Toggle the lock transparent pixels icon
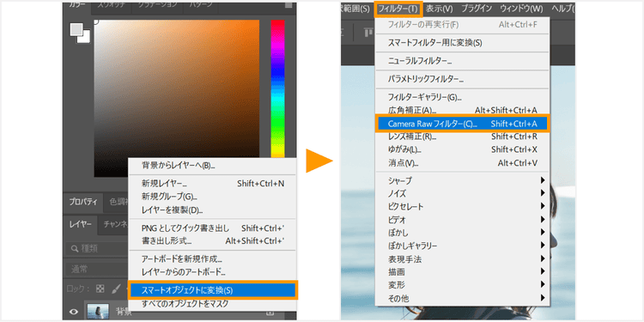The image size is (644, 322). (x=100, y=289)
